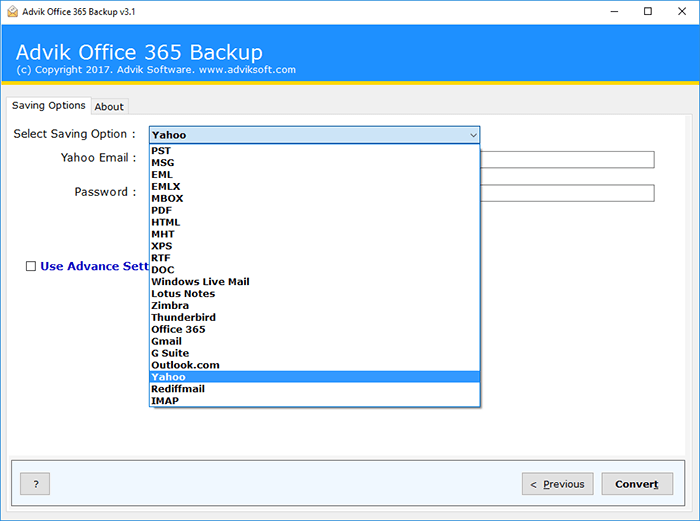The width and height of the screenshot is (700, 521).
Task: Choose Windows Live Mail from the list
Action: [x=315, y=282]
